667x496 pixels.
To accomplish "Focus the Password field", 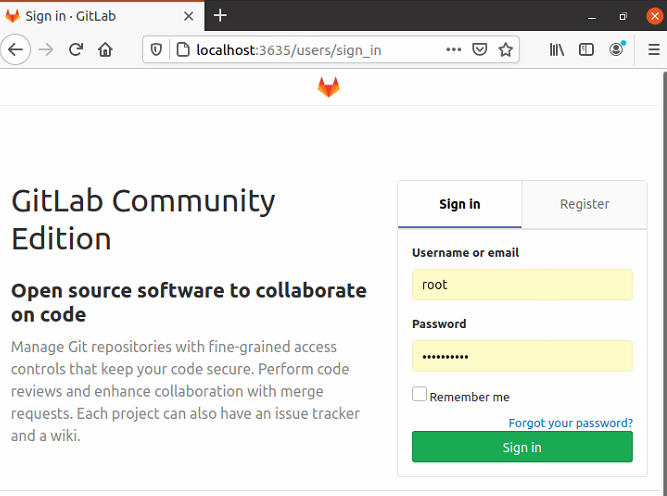I will [x=522, y=356].
